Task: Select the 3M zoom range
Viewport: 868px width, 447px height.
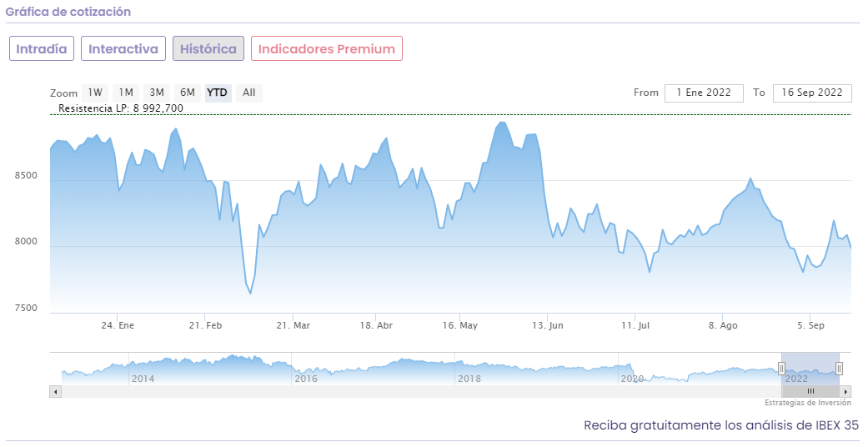Action: (x=157, y=93)
